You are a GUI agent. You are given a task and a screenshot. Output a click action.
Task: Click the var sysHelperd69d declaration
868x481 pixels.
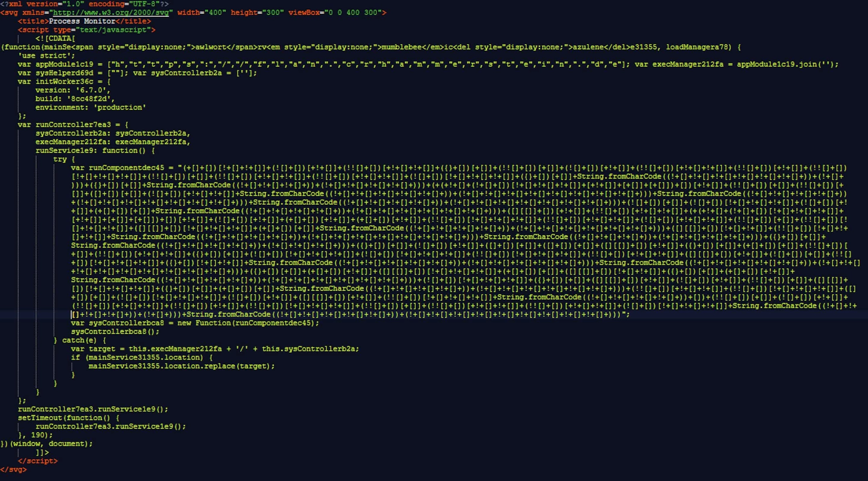click(x=73, y=73)
